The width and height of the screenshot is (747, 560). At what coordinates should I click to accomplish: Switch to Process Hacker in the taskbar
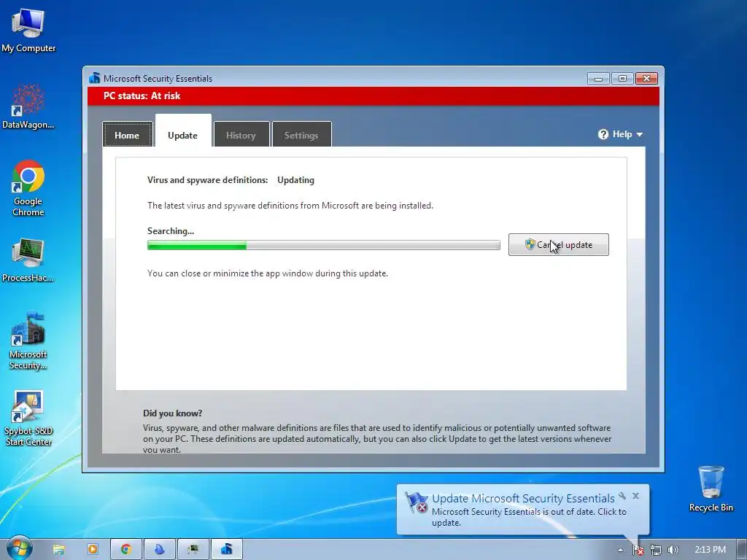click(193, 550)
